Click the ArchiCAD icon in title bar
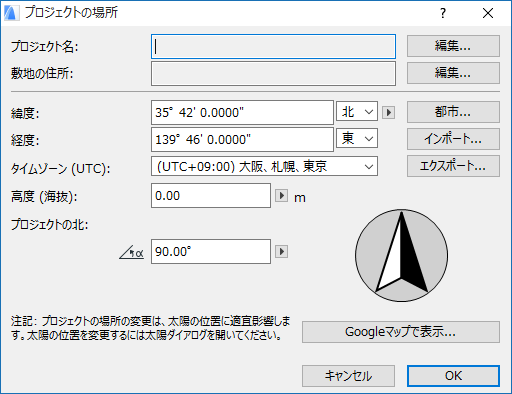512x394 pixels. pyautogui.click(x=11, y=13)
